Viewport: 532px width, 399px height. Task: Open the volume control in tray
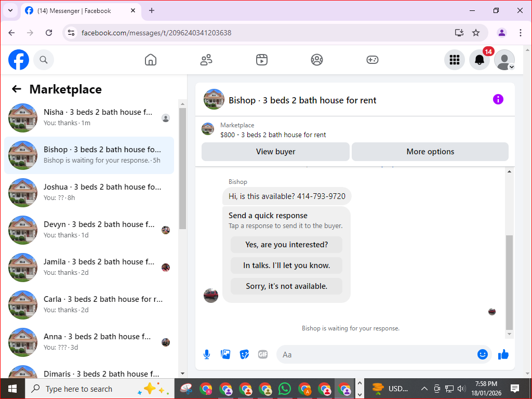tap(461, 389)
